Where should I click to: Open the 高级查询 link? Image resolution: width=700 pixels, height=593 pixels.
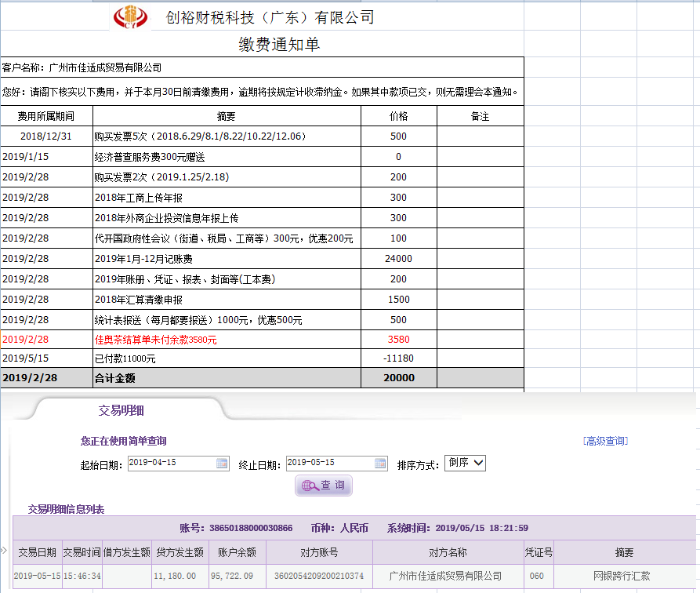[605, 441]
